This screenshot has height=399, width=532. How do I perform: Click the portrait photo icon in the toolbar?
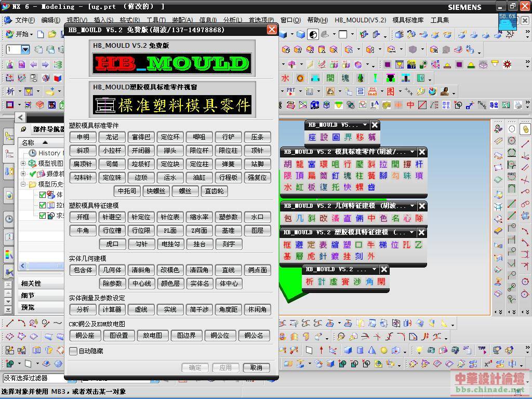click(x=445, y=91)
